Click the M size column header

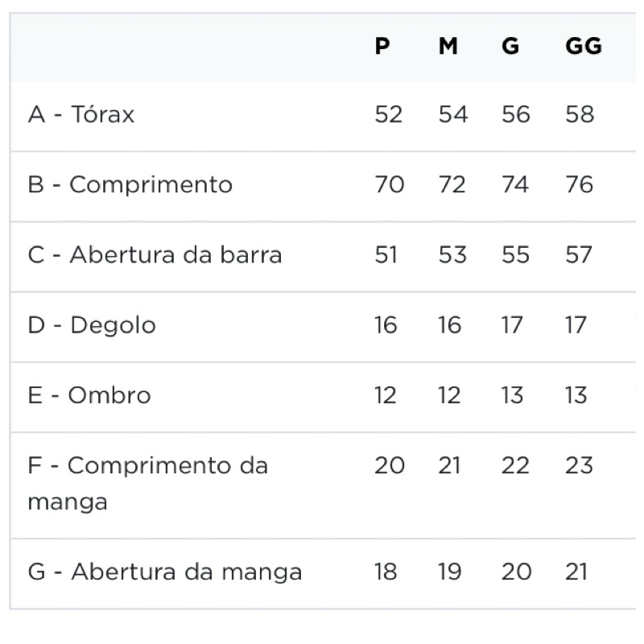pos(448,47)
